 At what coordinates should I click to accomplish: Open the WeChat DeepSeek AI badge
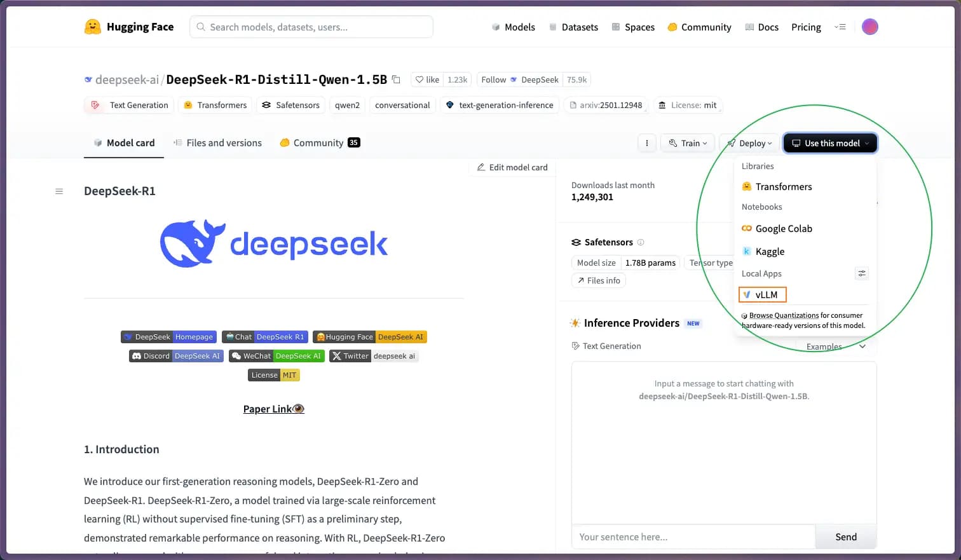(x=276, y=356)
